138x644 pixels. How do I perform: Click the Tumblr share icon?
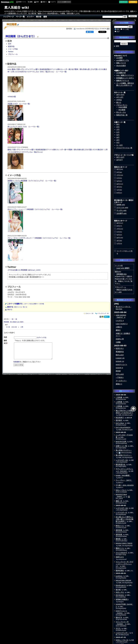point(100,317)
